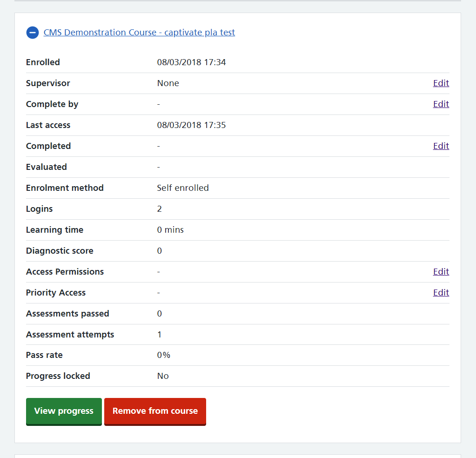The height and width of the screenshot is (458, 476).
Task: Click the Pass rate value 0%
Action: coord(163,355)
